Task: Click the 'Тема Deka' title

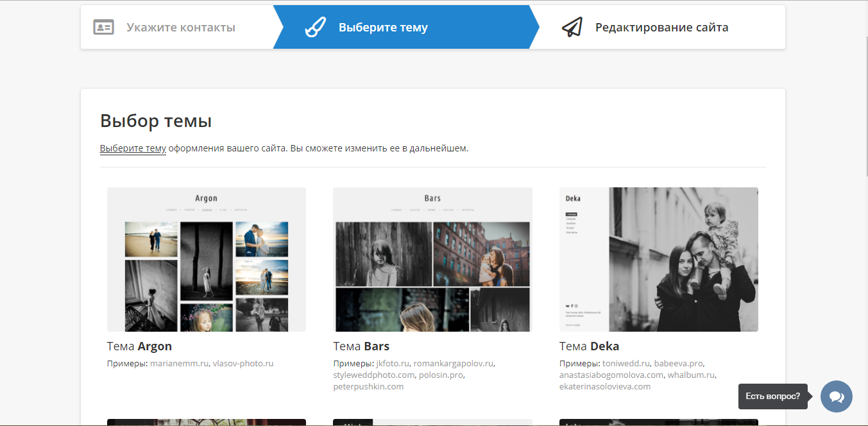Action: pos(589,346)
